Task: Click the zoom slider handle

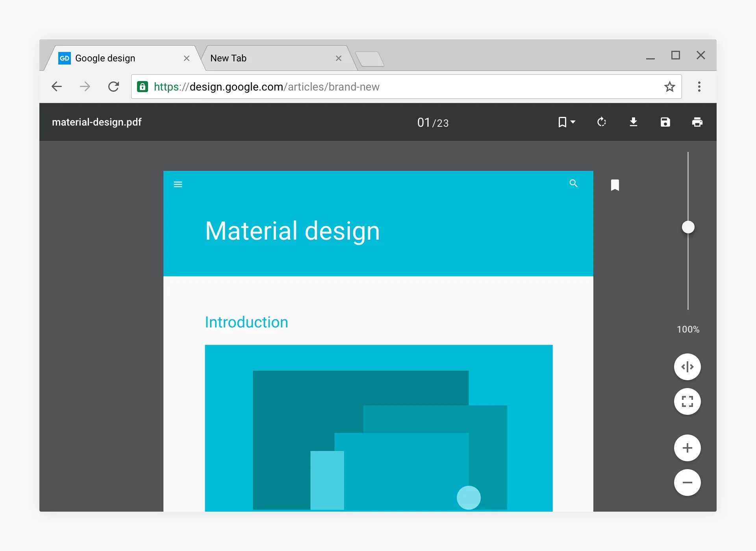Action: click(x=688, y=227)
